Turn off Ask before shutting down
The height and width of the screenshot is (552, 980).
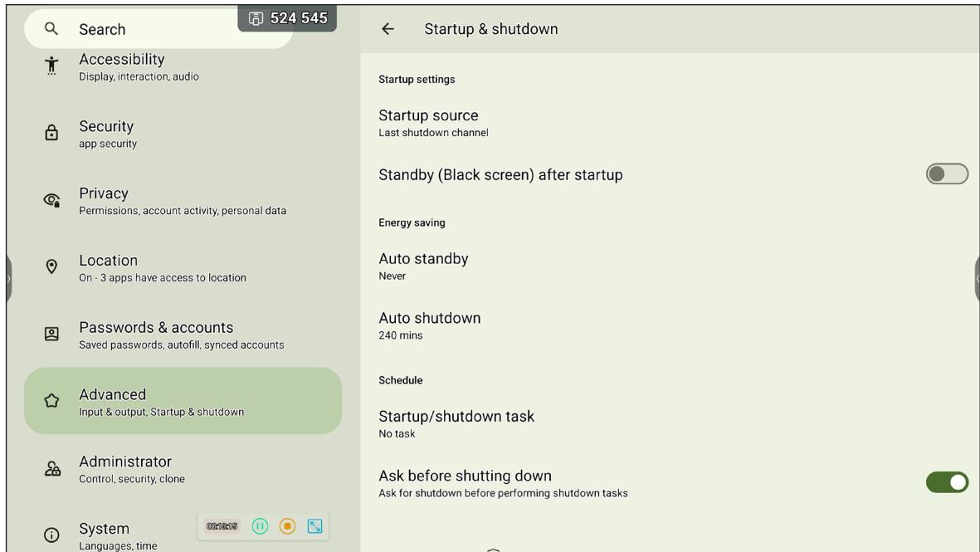[x=947, y=482]
